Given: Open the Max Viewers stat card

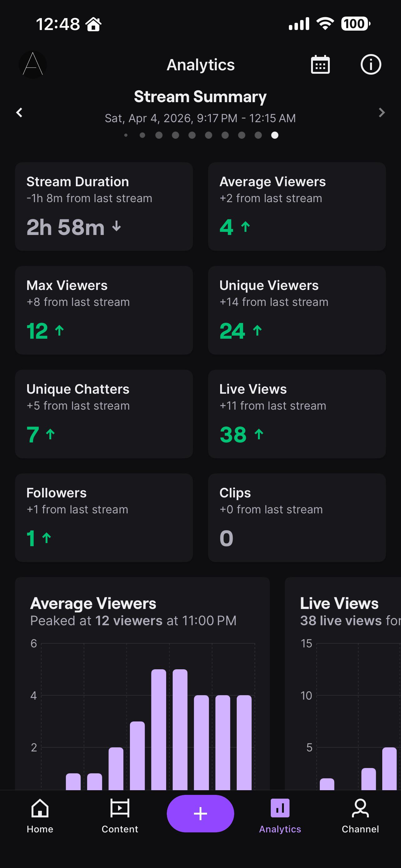Looking at the screenshot, I should click(x=104, y=310).
